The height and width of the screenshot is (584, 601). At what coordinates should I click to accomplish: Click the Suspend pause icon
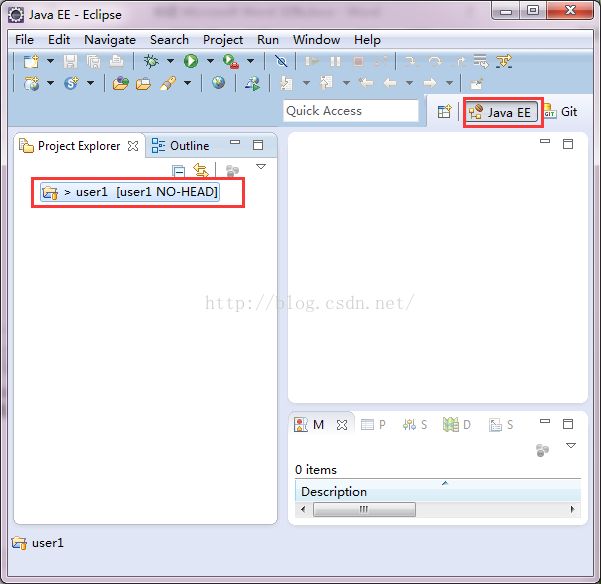(x=335, y=61)
